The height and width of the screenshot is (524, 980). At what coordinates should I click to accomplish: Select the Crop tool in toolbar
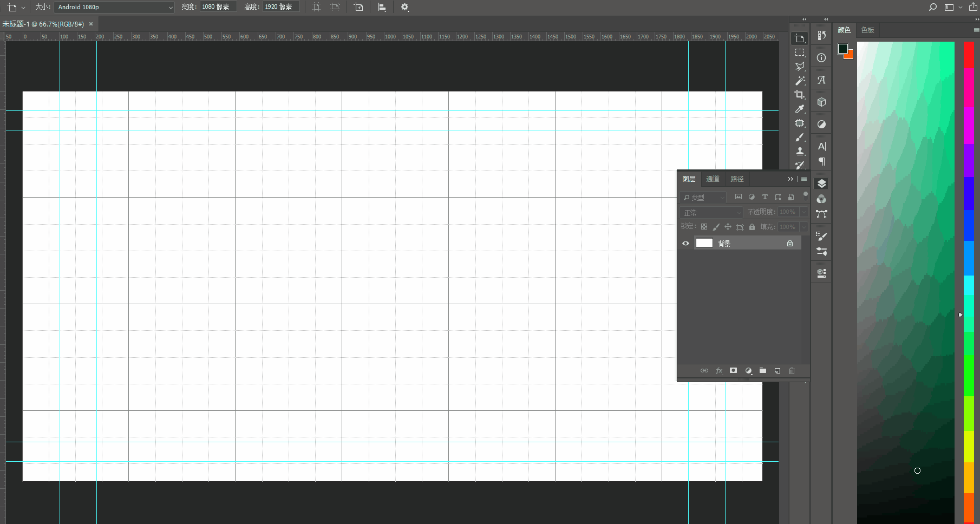click(799, 95)
